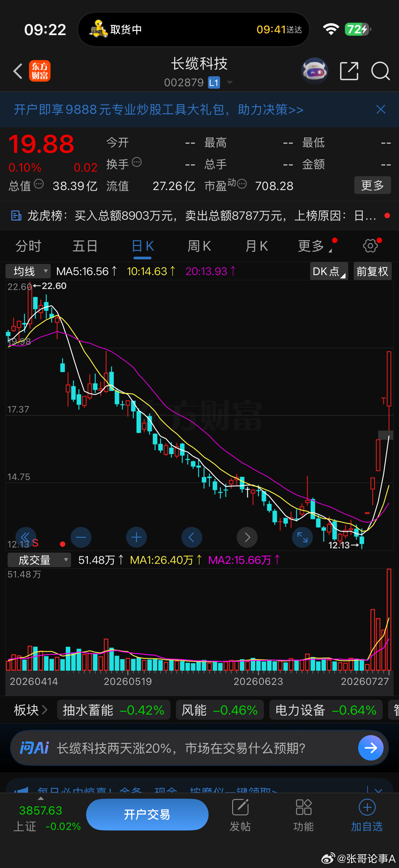399x868 pixels.
Task: Open the 换手 info circle icon
Action: pos(137,162)
